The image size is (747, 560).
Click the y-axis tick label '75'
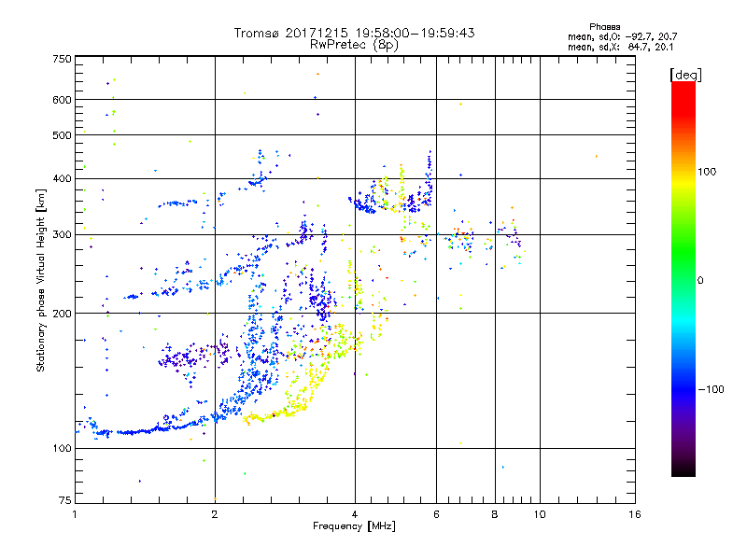click(x=65, y=500)
